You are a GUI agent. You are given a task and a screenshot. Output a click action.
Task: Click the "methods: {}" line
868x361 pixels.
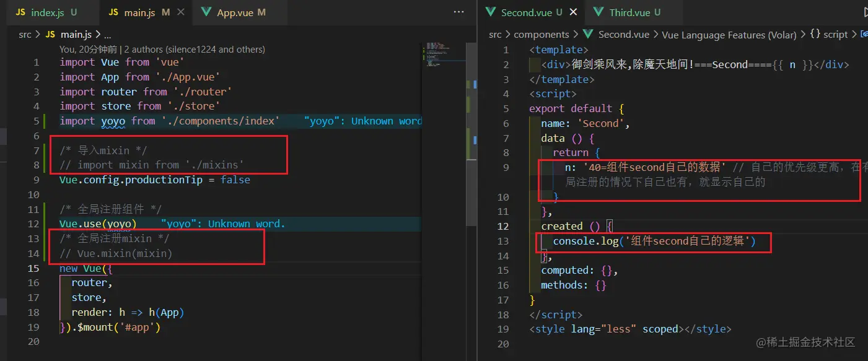574,285
